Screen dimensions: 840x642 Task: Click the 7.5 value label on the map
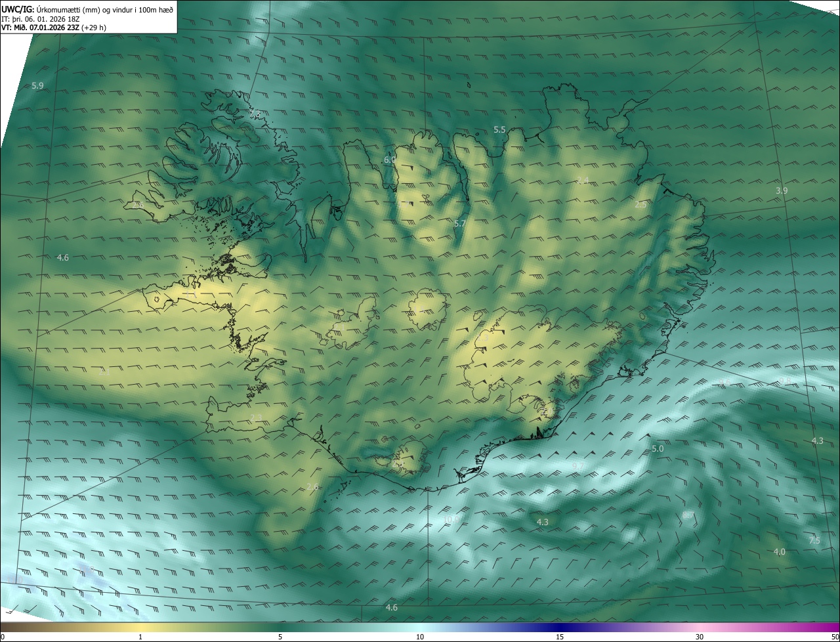(814, 540)
